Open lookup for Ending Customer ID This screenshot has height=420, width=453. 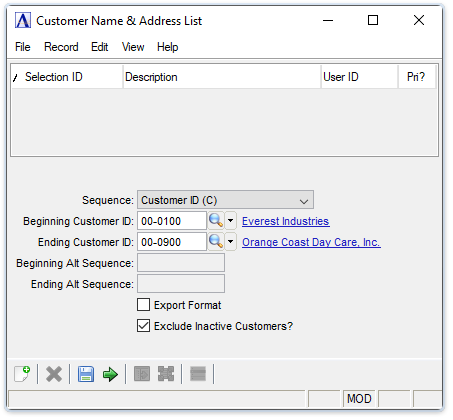pyautogui.click(x=216, y=242)
